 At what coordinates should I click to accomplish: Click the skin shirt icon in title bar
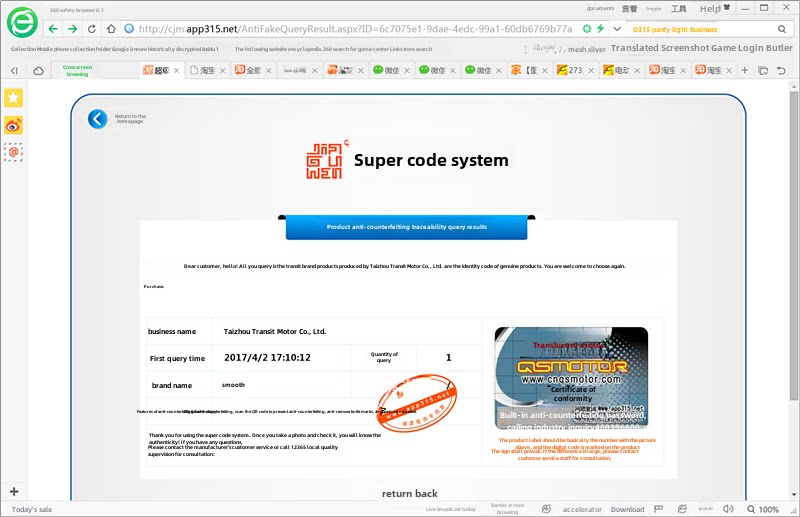pyautogui.click(x=727, y=7)
